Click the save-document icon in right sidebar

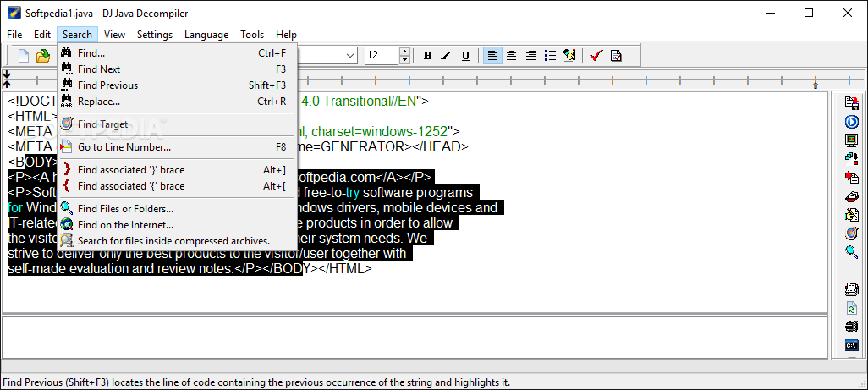point(851,102)
